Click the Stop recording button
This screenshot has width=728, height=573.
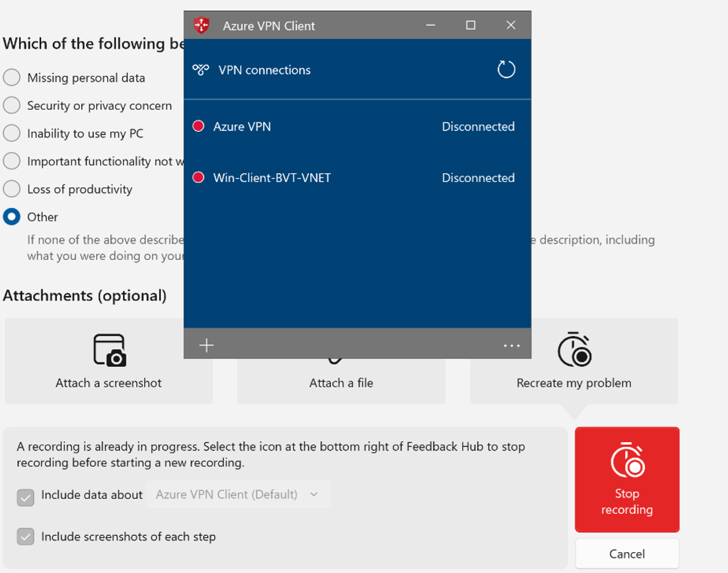pyautogui.click(x=627, y=479)
